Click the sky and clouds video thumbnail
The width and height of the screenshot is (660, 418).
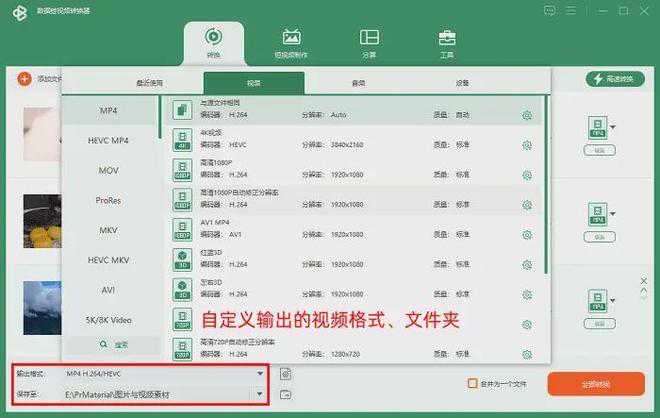point(42,308)
